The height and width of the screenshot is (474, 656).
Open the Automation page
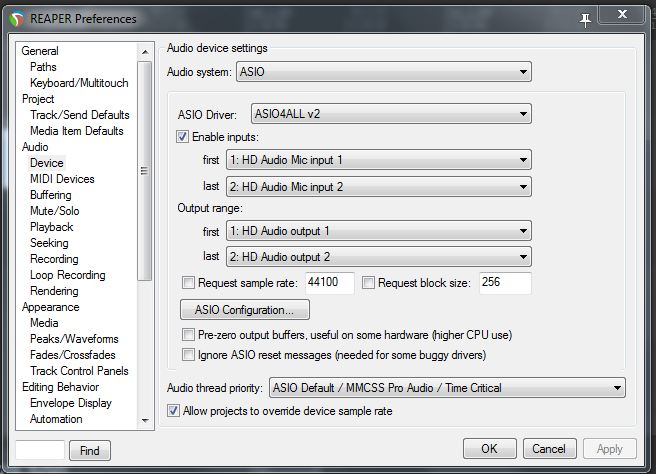56,419
